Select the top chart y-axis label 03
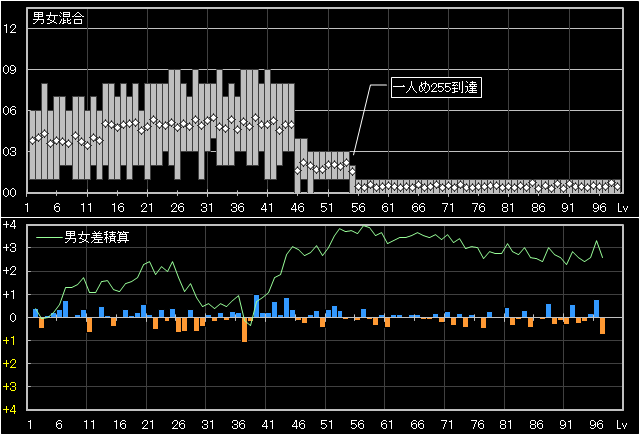The image size is (640, 435). pos(9,151)
